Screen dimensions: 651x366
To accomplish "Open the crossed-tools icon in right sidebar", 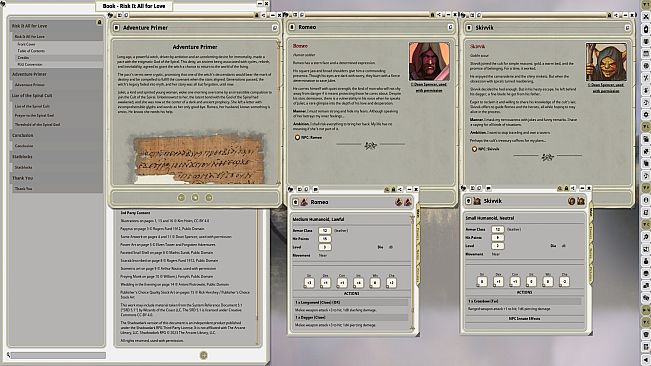I will click(x=646, y=78).
